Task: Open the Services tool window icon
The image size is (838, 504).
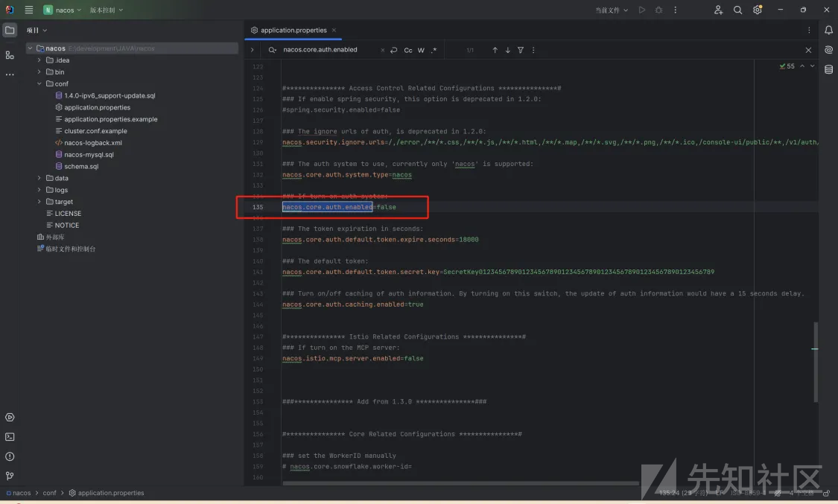Action: tap(10, 418)
